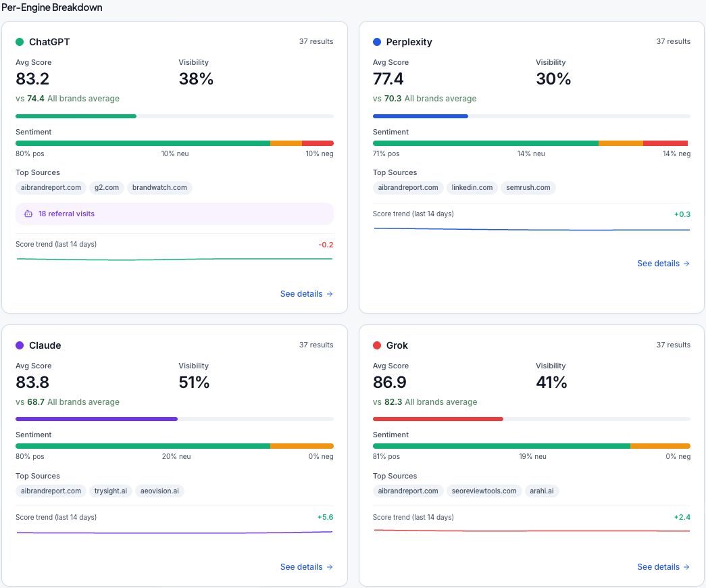Open See details link in Grok card
Viewport: 706px width, 588px height.
pos(663,567)
